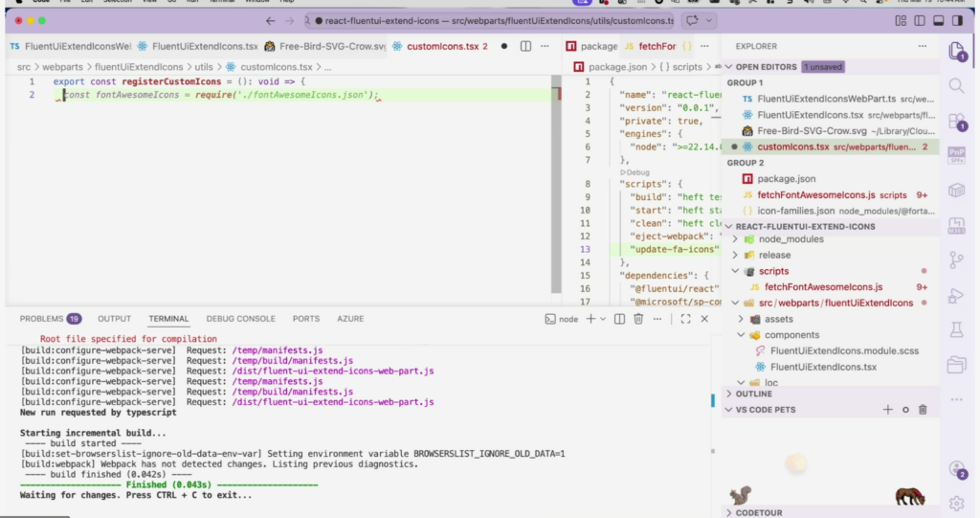Expand the OUTLINE section
This screenshot has height=518, width=980.
755,394
